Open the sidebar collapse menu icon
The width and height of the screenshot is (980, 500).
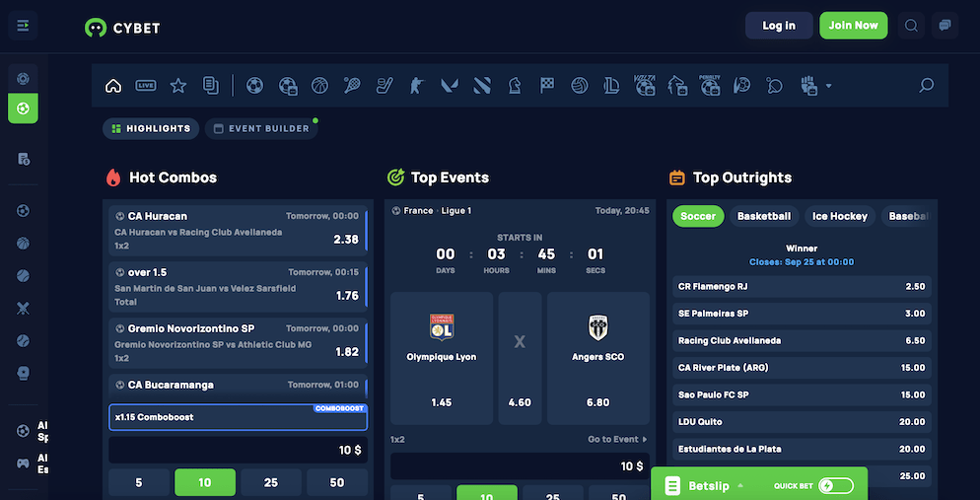(x=23, y=26)
